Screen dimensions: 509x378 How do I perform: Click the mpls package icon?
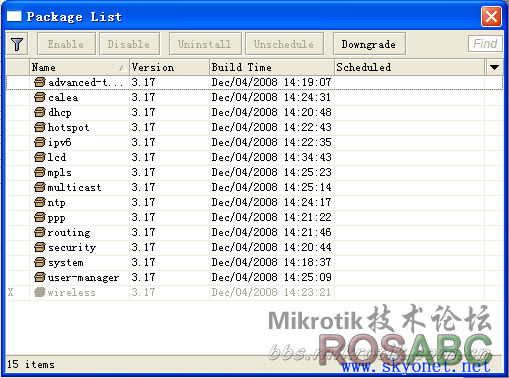pyautogui.click(x=40, y=172)
